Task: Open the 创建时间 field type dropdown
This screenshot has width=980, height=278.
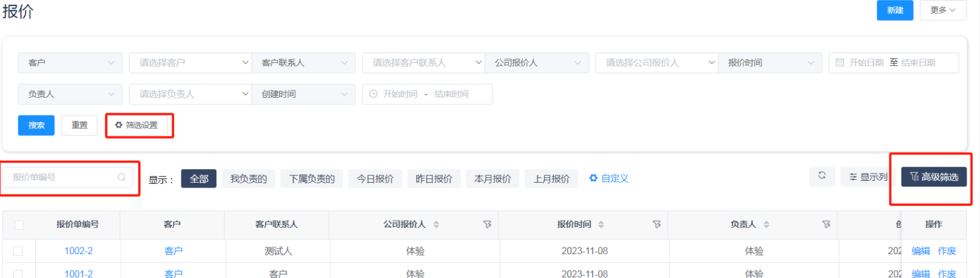Action: point(304,94)
